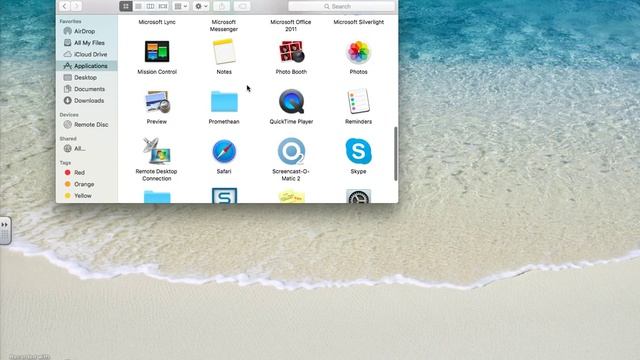Screen dimensions: 640x360
Task: Open the Mission Control app icon
Action: [x=157, y=51]
